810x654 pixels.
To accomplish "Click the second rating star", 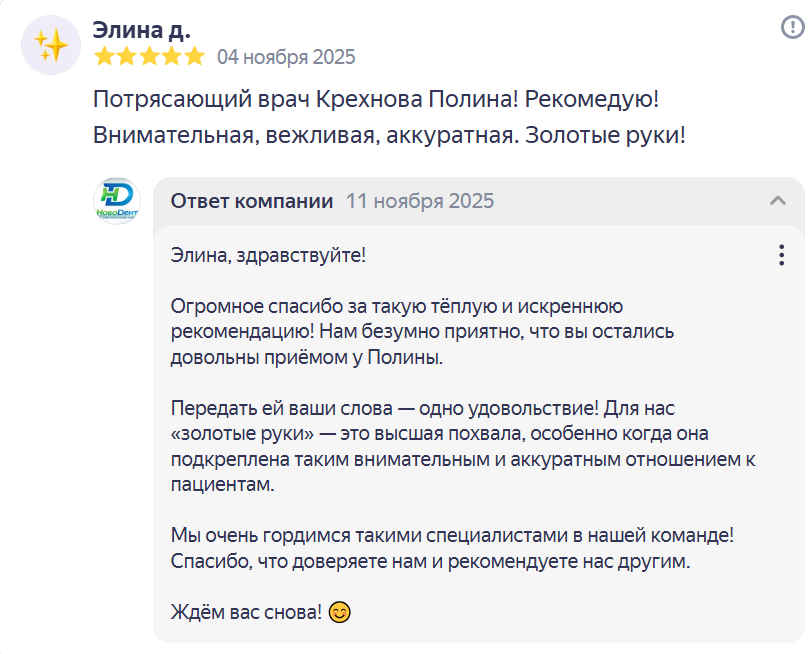I will pyautogui.click(x=127, y=56).
